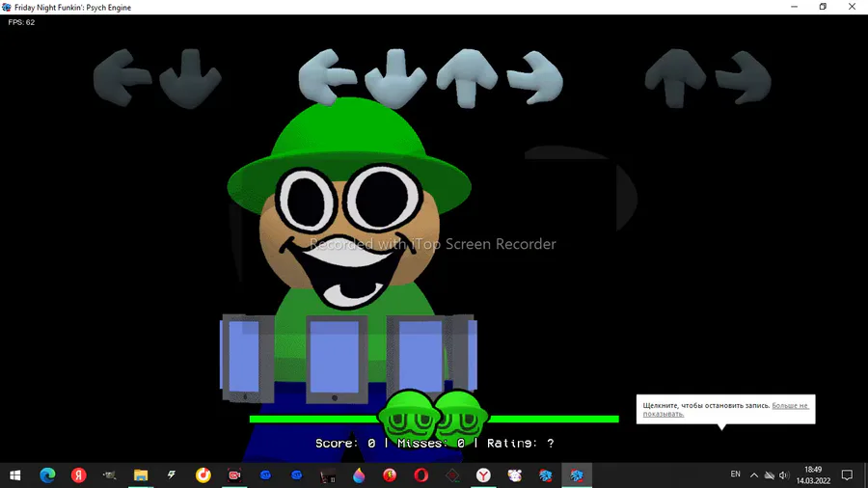Viewport: 868px width, 488px height.
Task: Hit the light-blue left arrow receptor
Action: [x=327, y=76]
